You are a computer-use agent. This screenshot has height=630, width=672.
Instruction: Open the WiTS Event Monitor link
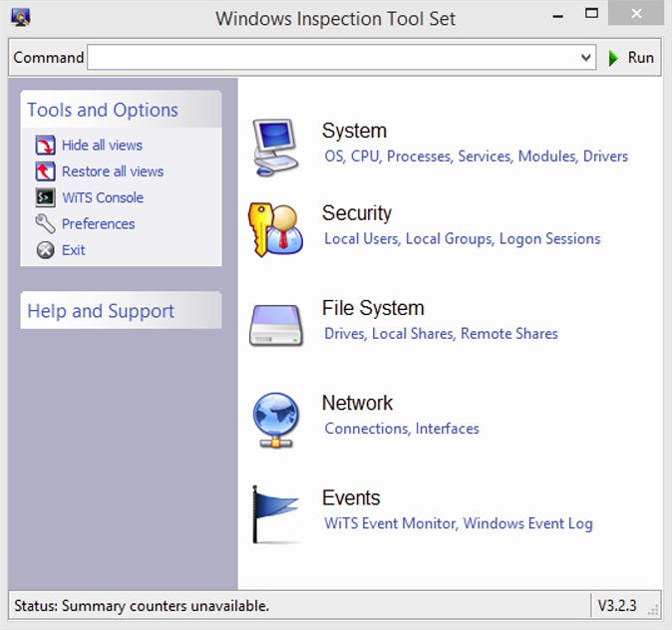[x=391, y=523]
